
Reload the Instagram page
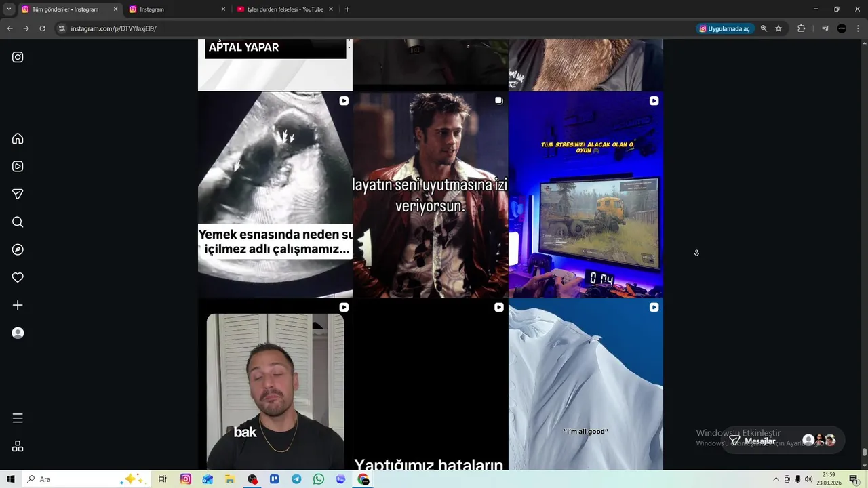click(x=42, y=28)
